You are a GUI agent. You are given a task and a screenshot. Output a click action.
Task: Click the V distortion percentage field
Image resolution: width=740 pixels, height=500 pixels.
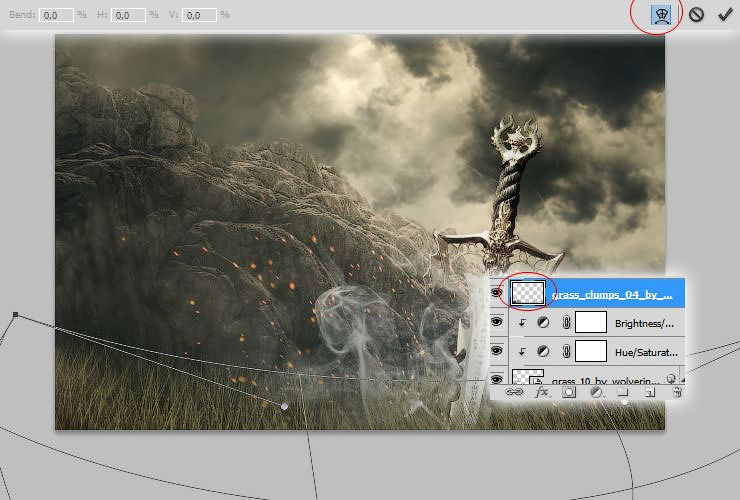(199, 15)
